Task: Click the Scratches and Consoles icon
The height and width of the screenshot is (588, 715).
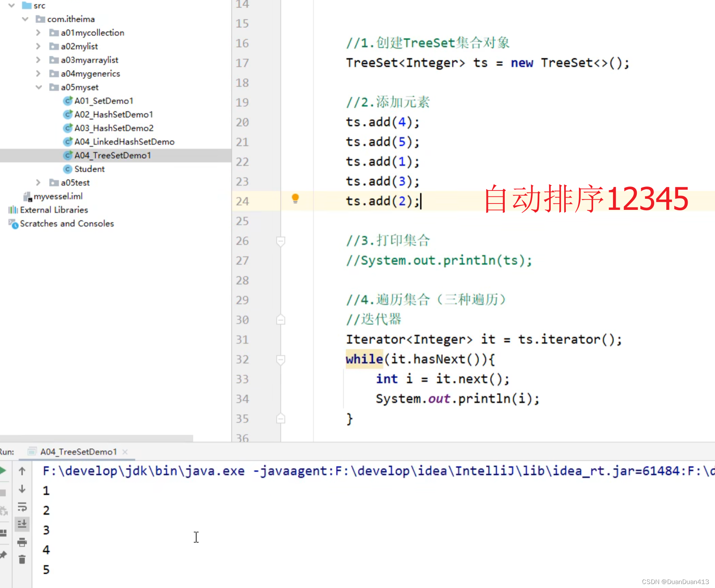Action: coord(13,224)
